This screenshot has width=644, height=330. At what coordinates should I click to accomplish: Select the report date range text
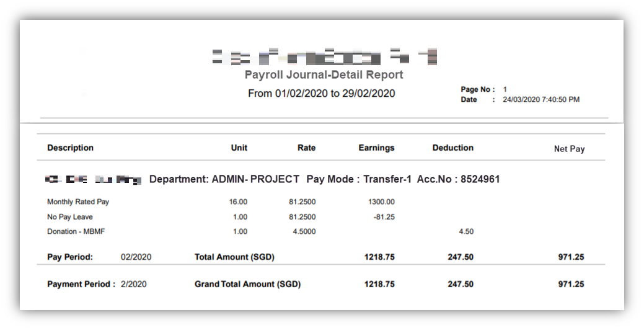click(x=321, y=94)
